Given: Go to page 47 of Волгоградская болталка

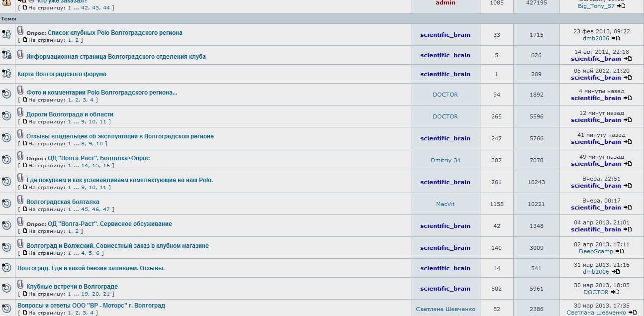Looking at the screenshot, I should [106, 210].
